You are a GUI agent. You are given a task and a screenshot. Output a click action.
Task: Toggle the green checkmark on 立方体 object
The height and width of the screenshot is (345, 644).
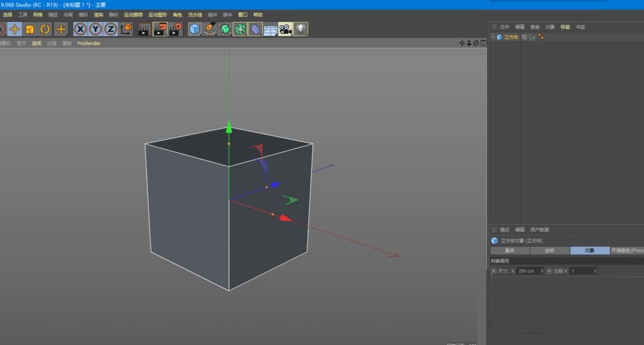coord(533,37)
